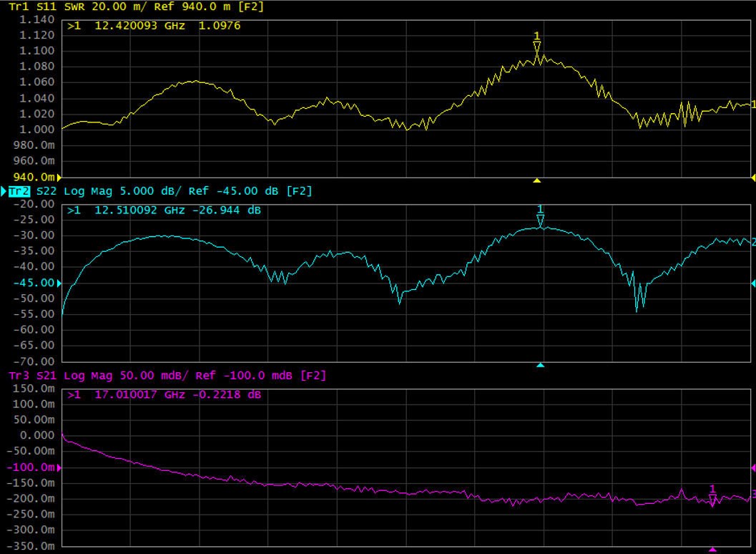
Task: Click the magenta reference level arrow at -100.0m on left
Action: [60, 467]
